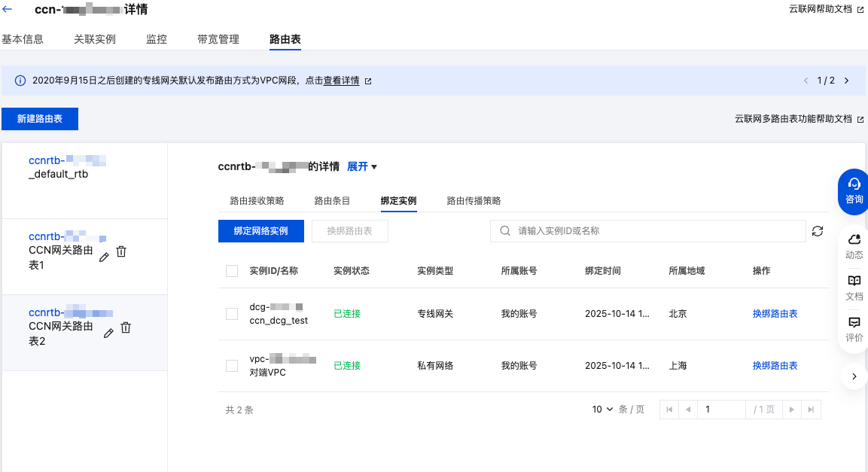
Task: Toggle the select-all checkbox in table header
Action: [232, 271]
